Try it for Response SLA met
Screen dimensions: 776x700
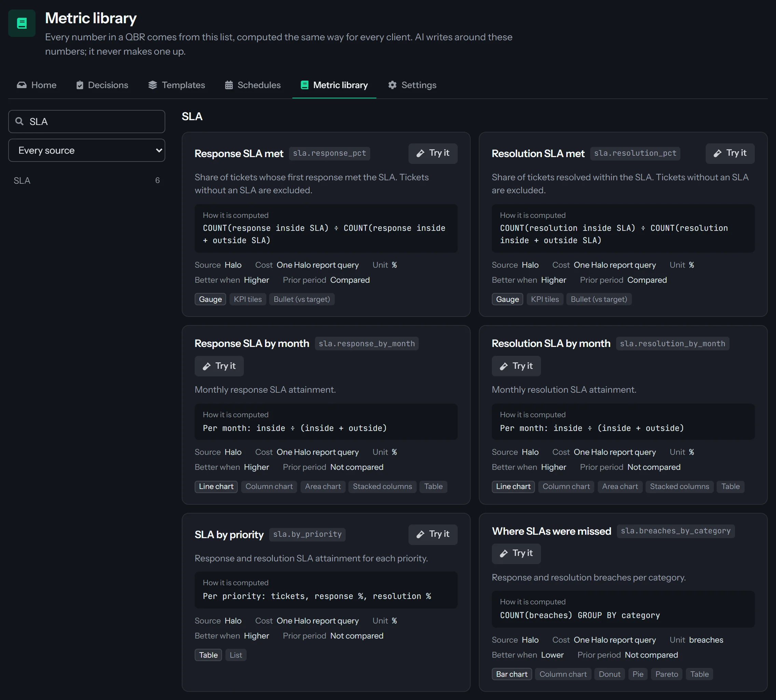point(433,153)
